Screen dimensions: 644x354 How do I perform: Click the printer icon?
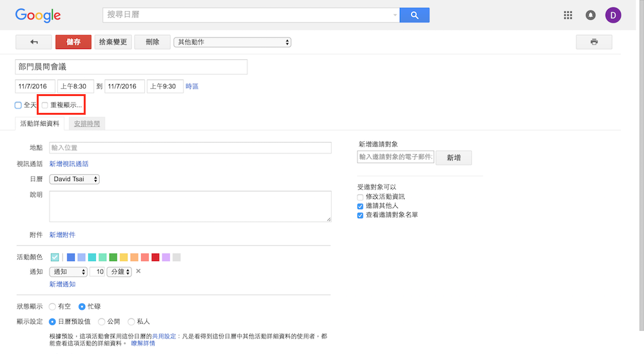594,42
